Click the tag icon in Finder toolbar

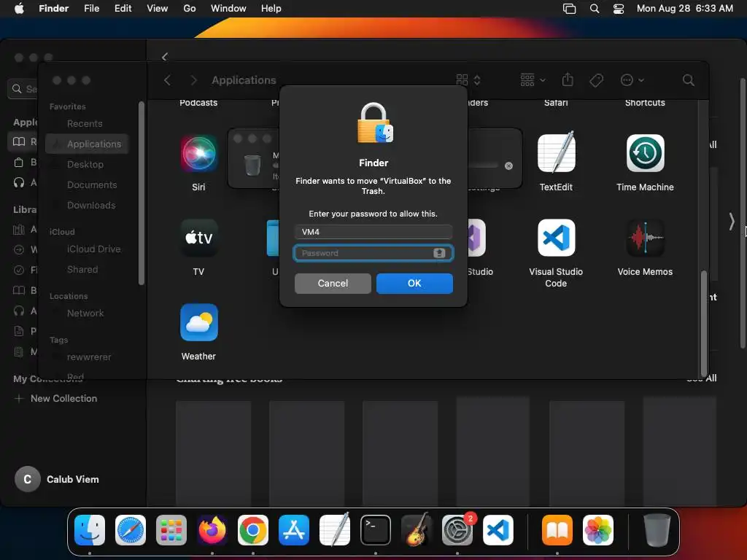click(x=596, y=80)
